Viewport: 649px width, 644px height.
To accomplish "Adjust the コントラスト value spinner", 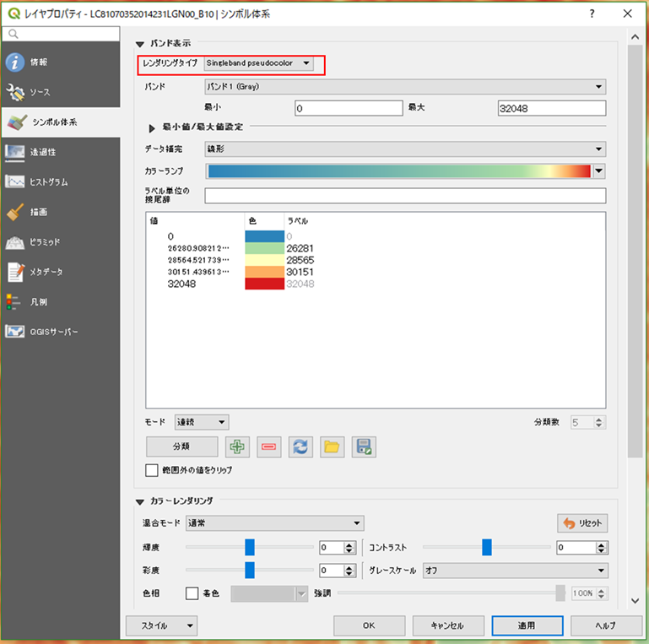I will click(601, 548).
